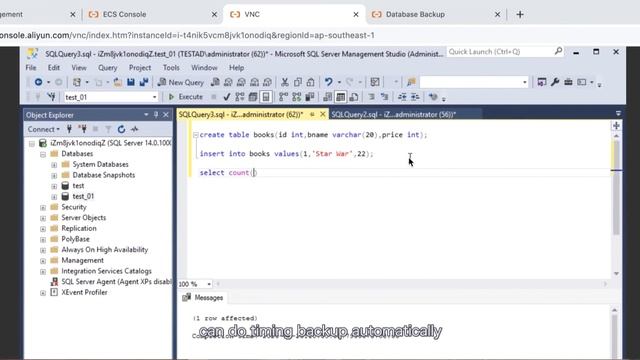Click the navigate back circular arrow icon
Image resolution: width=640 pixels, height=360 pixels.
pyautogui.click(x=38, y=82)
